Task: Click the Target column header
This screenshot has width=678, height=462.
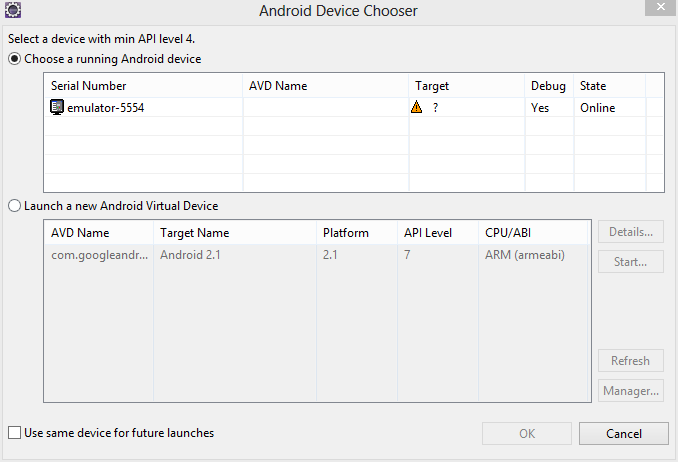Action: click(x=467, y=86)
